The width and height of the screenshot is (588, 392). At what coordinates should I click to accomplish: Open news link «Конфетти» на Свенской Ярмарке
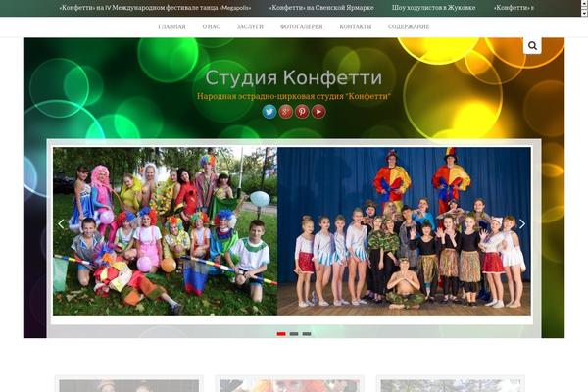click(321, 8)
